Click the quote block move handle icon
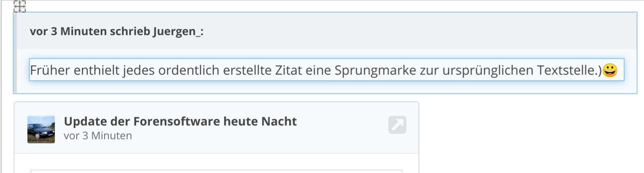This screenshot has width=644, height=173. click(19, 6)
